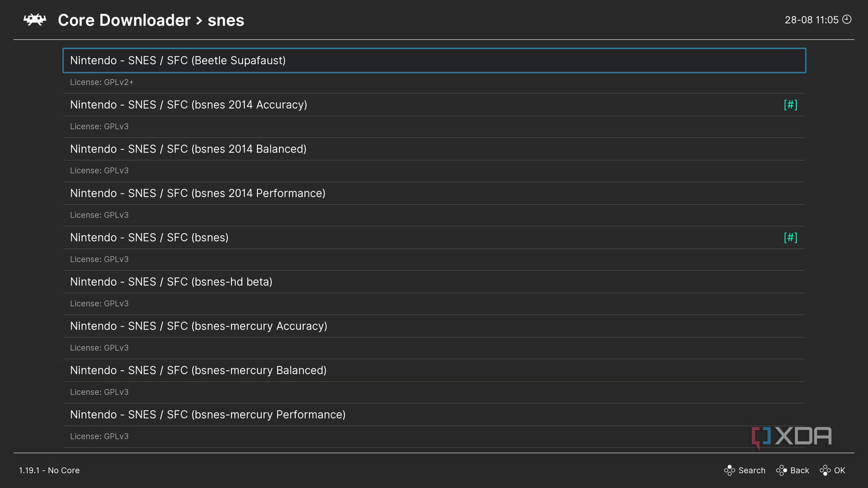Viewport: 868px width, 488px height.
Task: Open the bsnes-hd beta core entry
Action: coord(434,282)
